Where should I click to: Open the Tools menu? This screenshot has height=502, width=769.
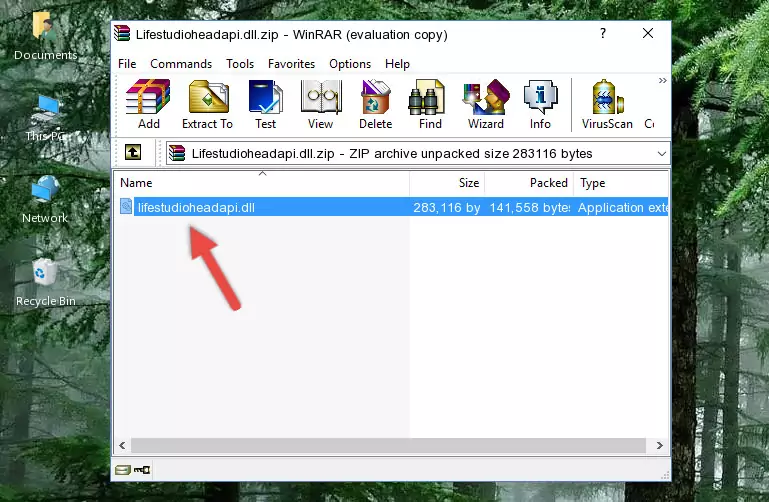click(x=240, y=64)
